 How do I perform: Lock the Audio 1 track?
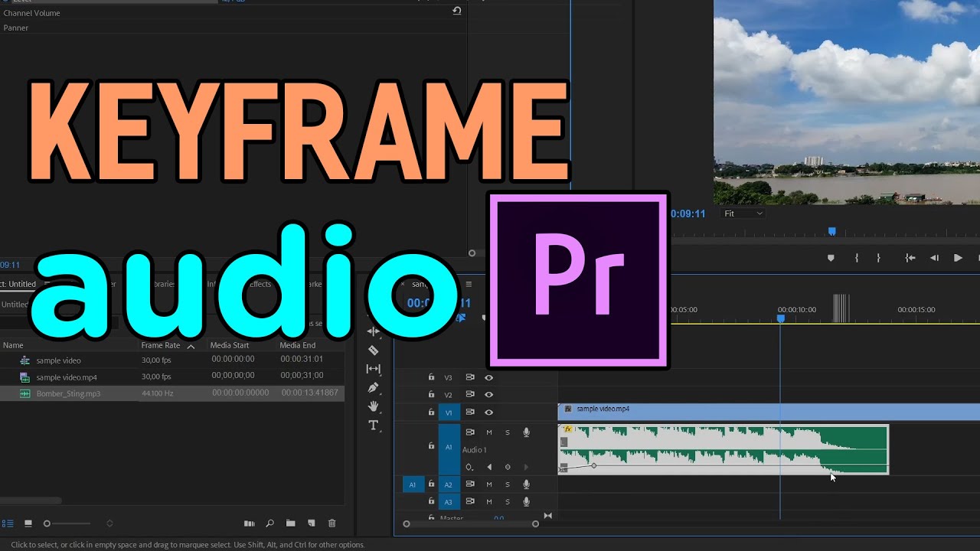click(x=431, y=446)
